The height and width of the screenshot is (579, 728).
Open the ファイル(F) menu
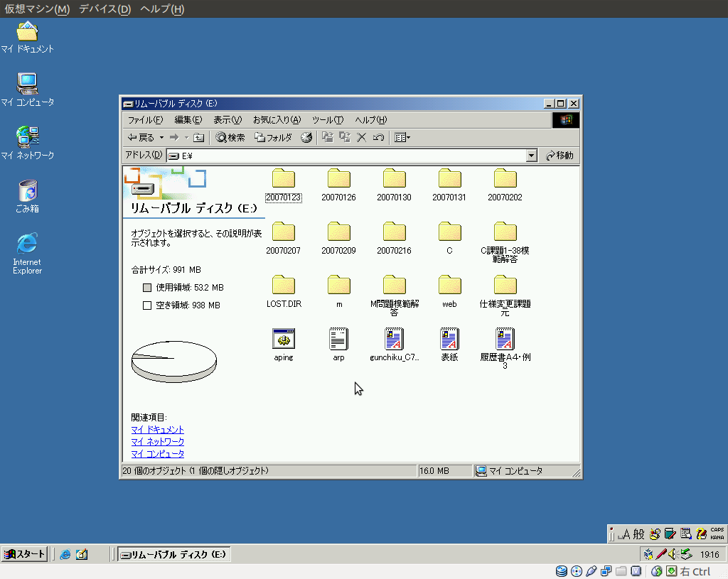point(145,120)
